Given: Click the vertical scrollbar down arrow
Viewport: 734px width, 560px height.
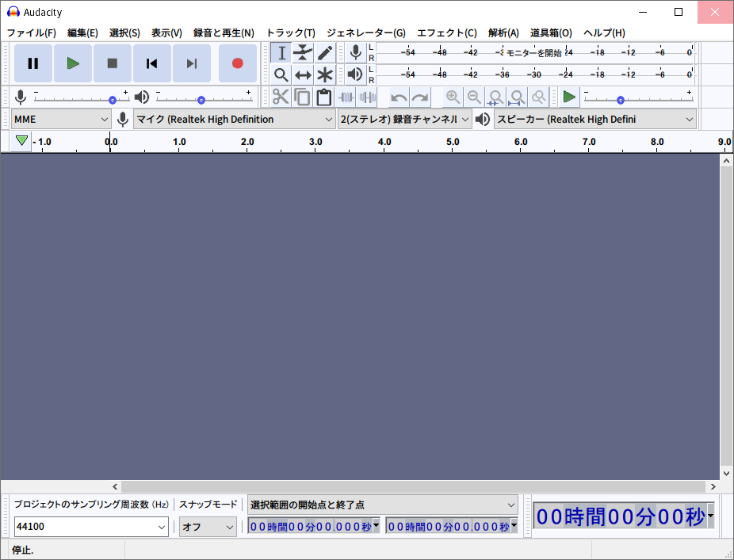Looking at the screenshot, I should [x=726, y=474].
